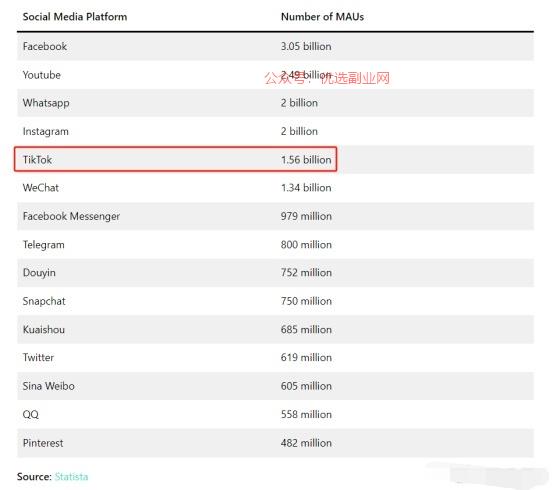The image size is (553, 490).
Task: Select the 'Twitter' row name
Action: 38,358
